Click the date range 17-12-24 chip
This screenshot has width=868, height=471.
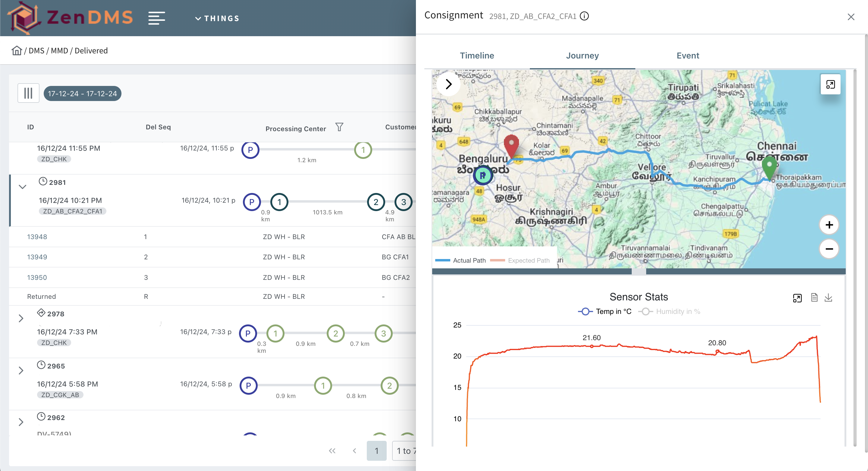(82, 93)
